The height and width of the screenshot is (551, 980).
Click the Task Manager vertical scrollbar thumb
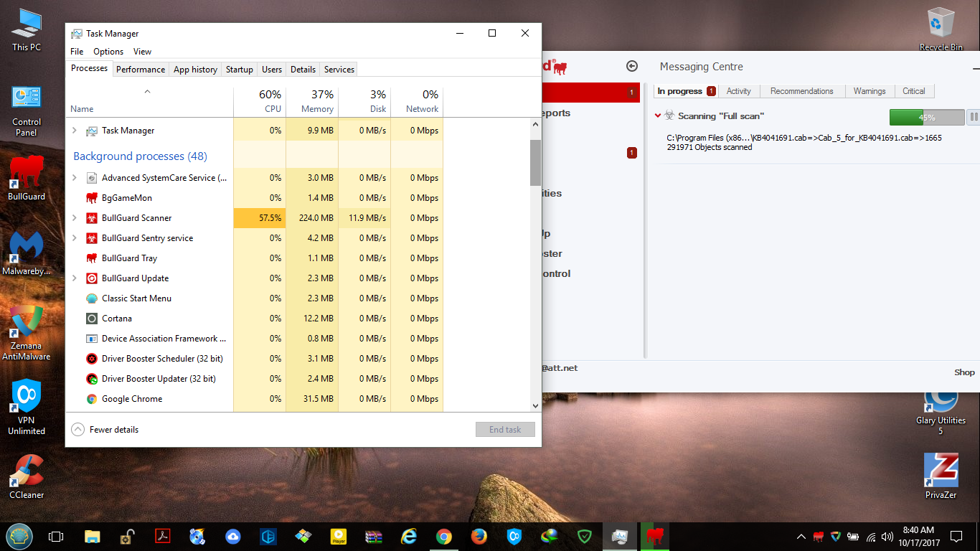(x=535, y=163)
